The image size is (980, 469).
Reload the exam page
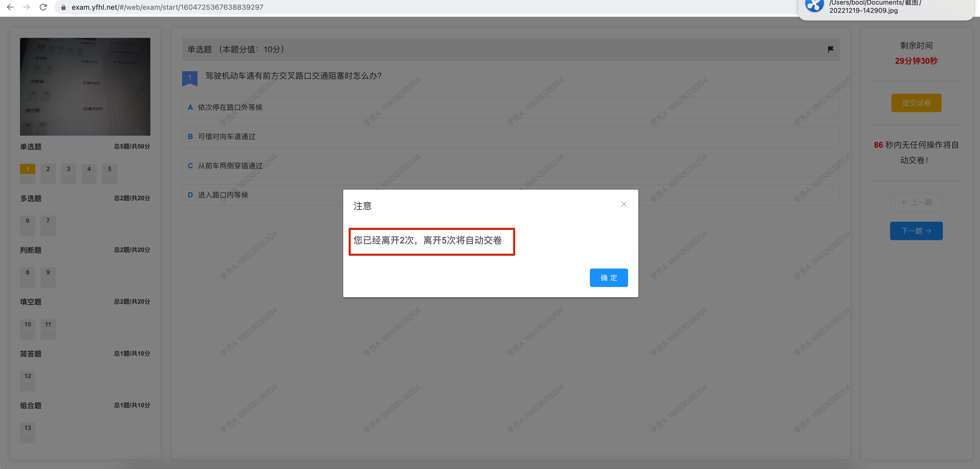43,7
